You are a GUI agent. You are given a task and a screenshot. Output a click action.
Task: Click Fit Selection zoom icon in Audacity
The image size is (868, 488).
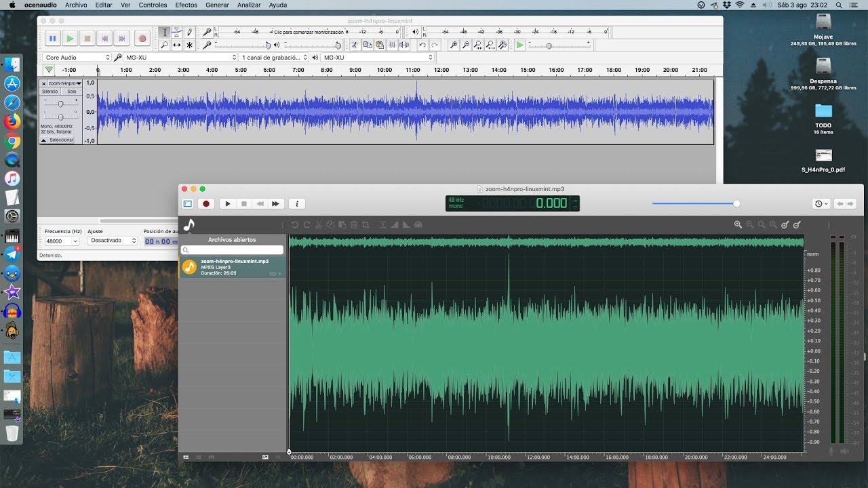[x=478, y=45]
